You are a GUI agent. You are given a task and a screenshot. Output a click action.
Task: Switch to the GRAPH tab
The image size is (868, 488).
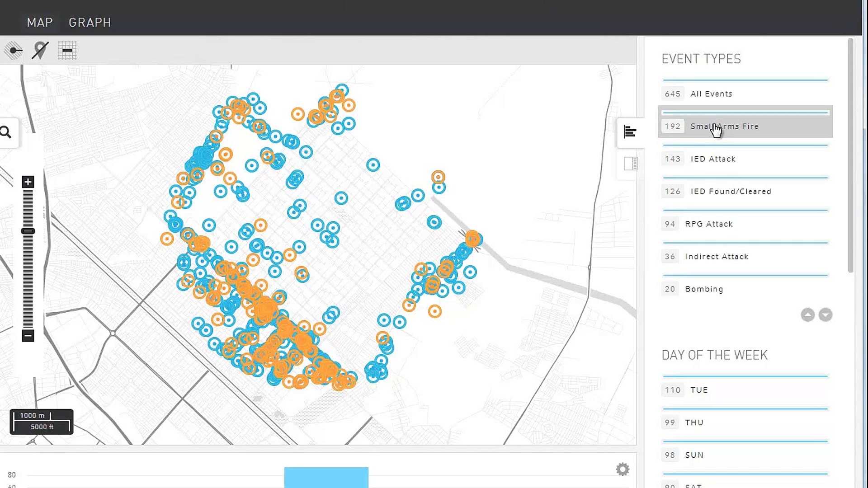(90, 22)
